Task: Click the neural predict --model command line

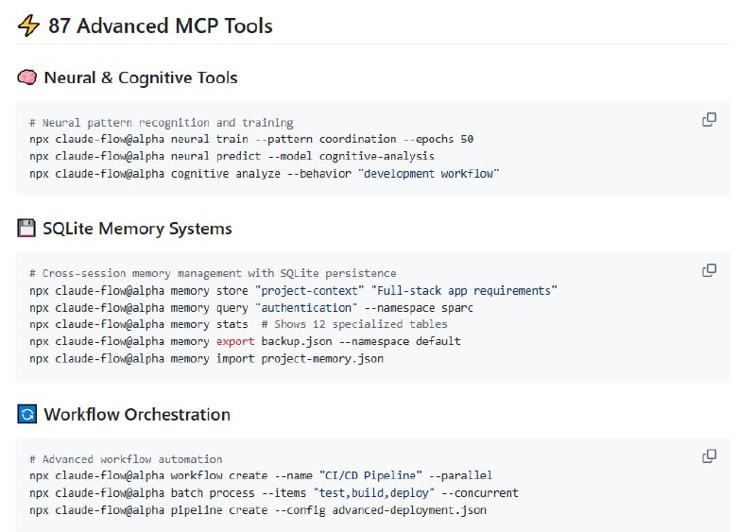Action: [x=232, y=156]
